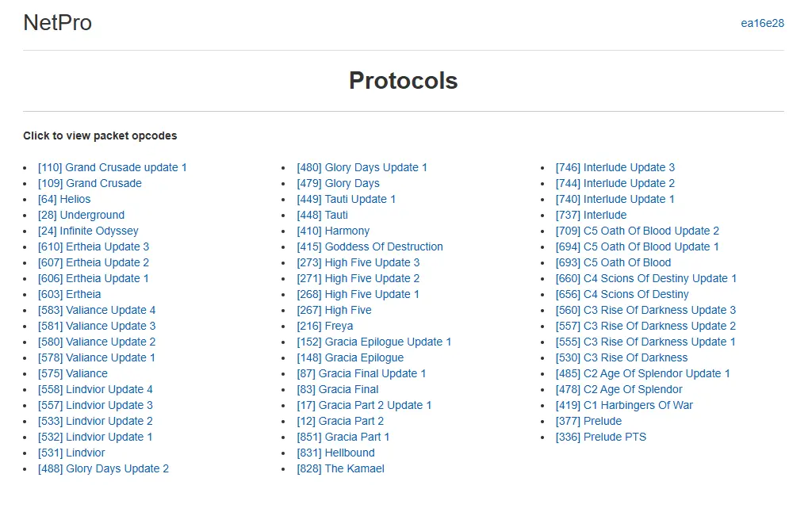View [828] The Kamael opcodes
The height and width of the screenshot is (512, 812).
340,468
